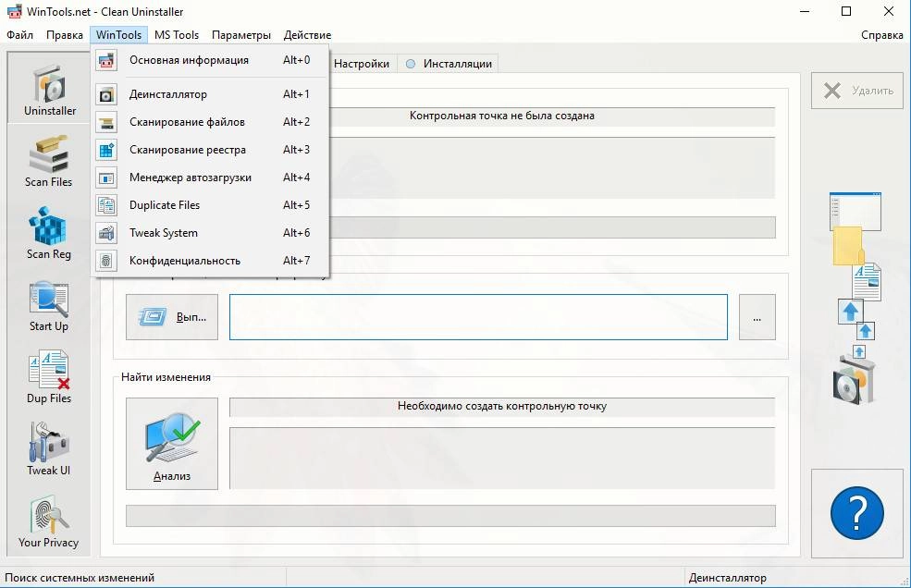911x588 pixels.
Task: Open the Параметры menu
Action: tap(241, 35)
